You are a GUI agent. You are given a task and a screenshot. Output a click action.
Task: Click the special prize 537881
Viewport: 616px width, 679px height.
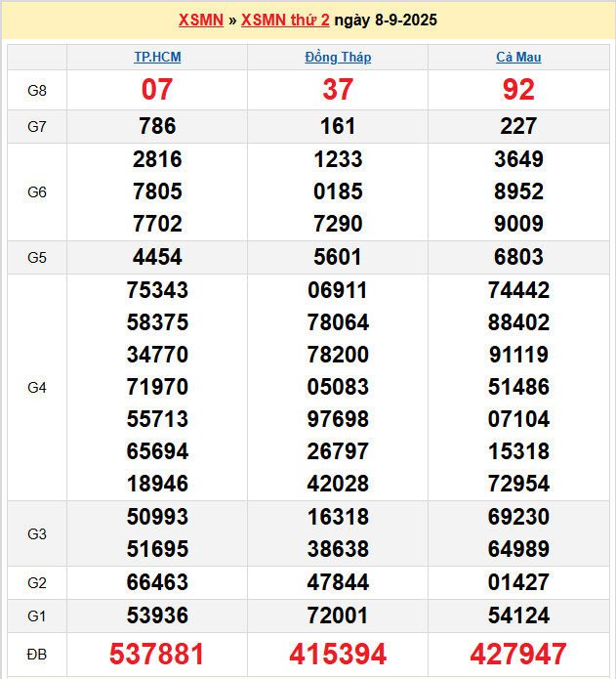click(156, 654)
